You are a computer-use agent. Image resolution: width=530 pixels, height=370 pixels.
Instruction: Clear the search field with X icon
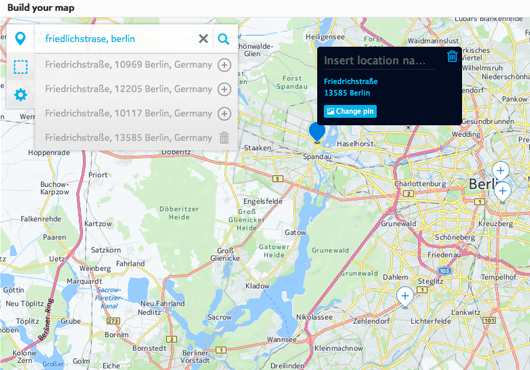(x=203, y=39)
